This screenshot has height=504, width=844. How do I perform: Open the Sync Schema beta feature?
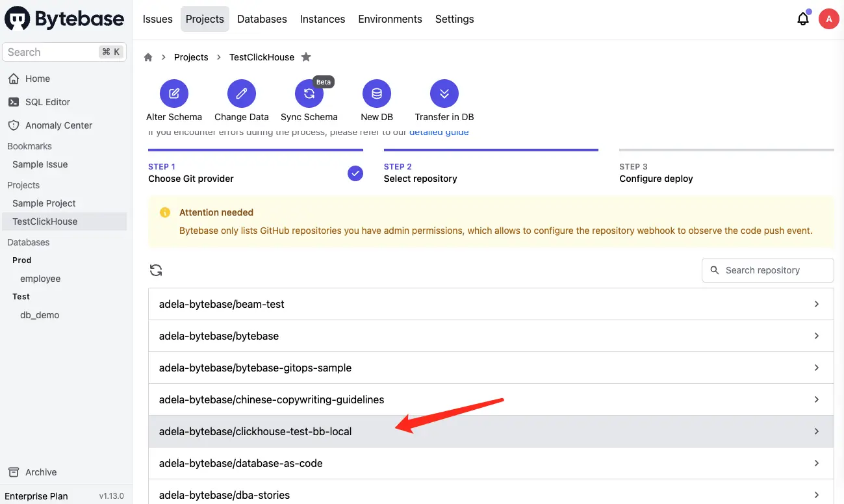tap(309, 93)
